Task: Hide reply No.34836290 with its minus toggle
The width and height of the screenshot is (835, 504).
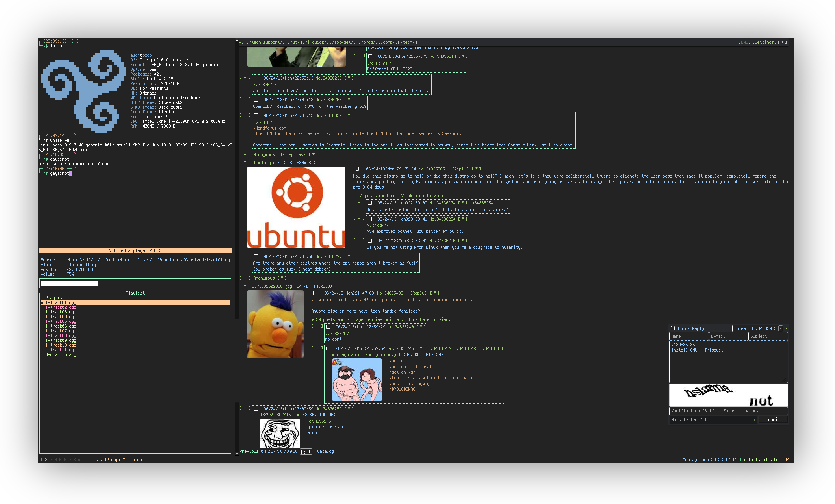Action: (359, 240)
